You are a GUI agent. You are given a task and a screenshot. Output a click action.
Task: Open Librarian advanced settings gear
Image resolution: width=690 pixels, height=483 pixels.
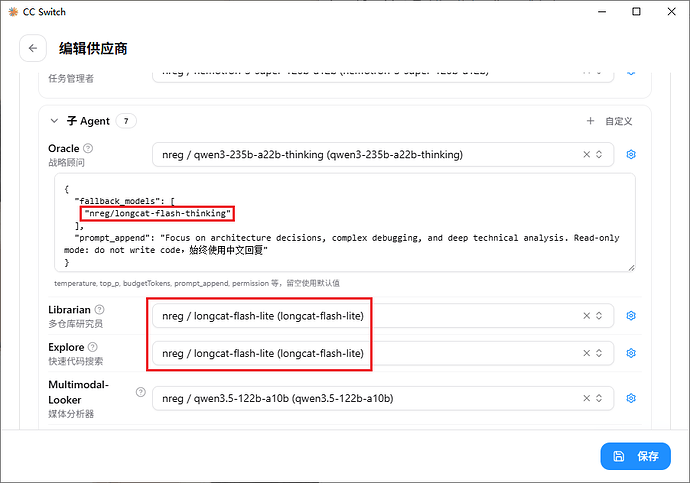click(631, 316)
